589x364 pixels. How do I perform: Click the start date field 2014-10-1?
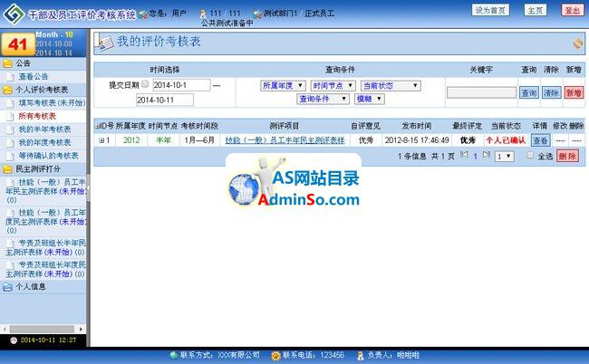[x=181, y=85]
